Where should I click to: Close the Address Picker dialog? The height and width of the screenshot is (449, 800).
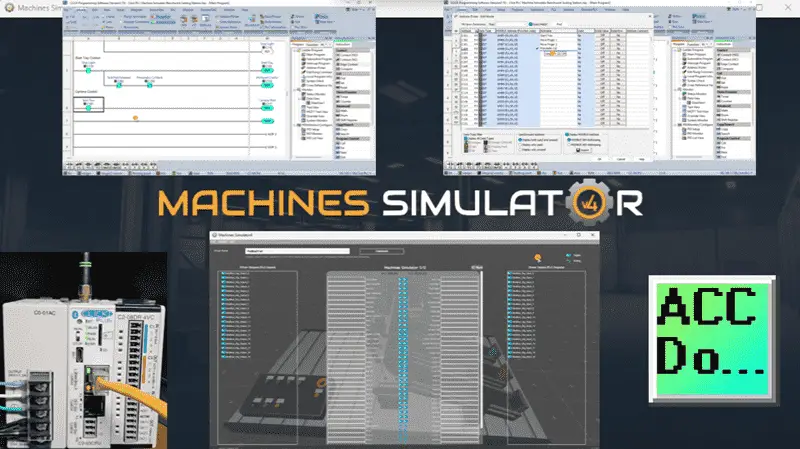tap(650, 16)
